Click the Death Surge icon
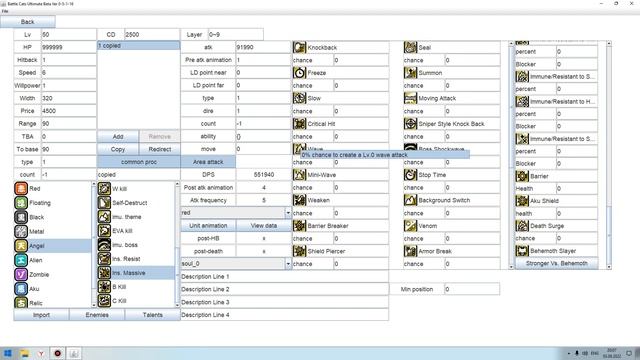This screenshot has height=360, width=640. 522,226
